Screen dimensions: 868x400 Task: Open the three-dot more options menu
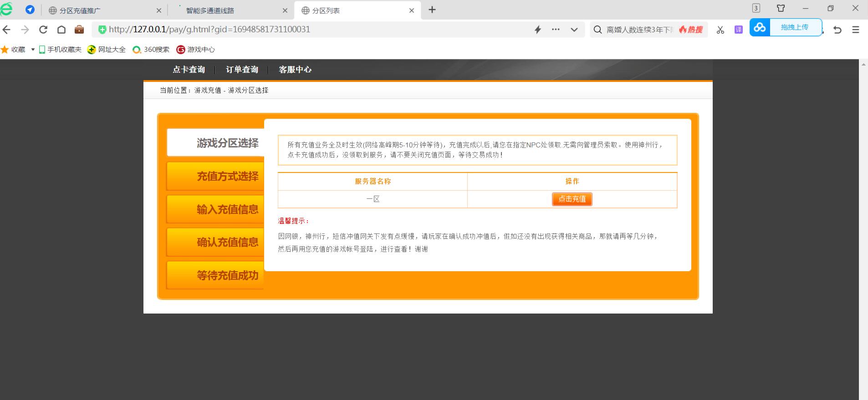click(x=556, y=30)
